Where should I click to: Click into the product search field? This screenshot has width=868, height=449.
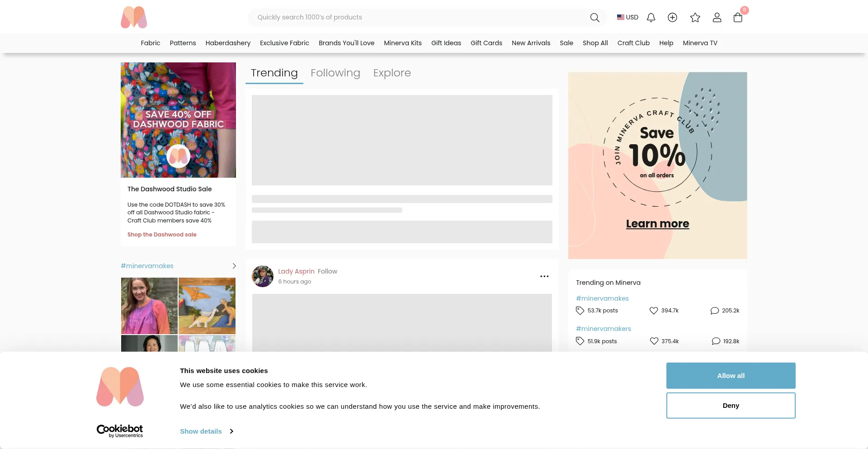tap(416, 17)
